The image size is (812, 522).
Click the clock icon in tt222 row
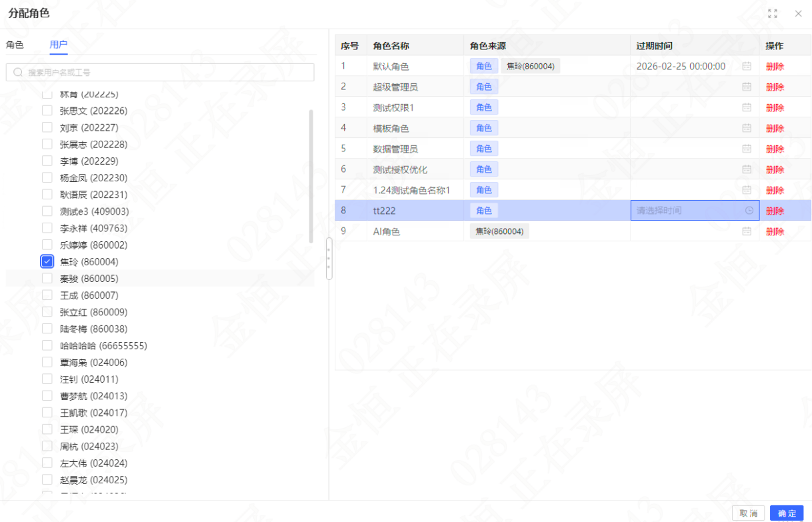749,211
